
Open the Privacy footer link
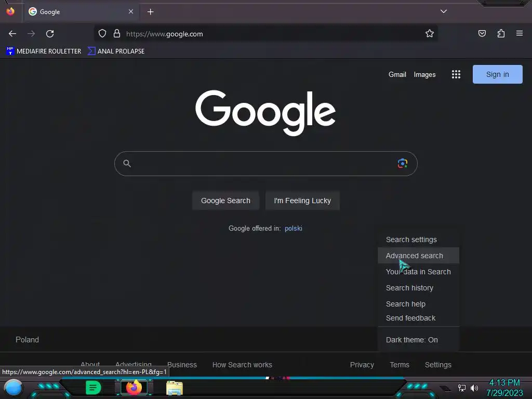362,365
